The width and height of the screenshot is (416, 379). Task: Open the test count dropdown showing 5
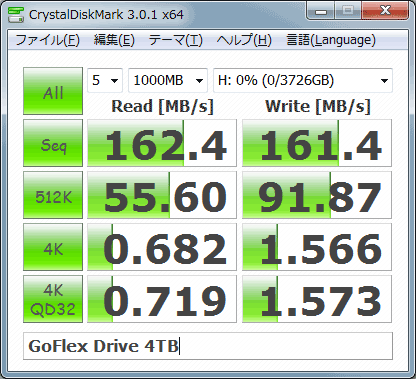105,80
